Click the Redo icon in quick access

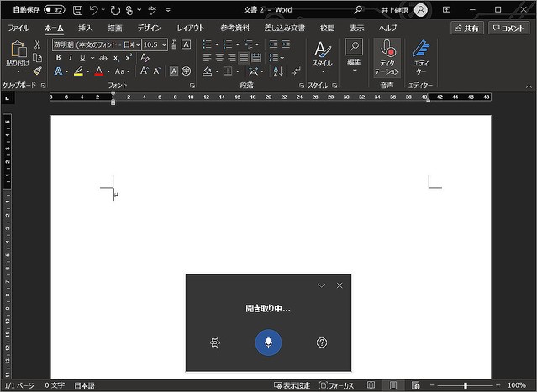(x=115, y=10)
